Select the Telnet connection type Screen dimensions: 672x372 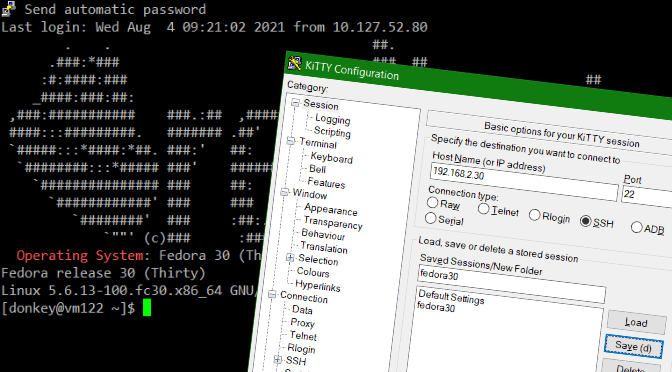483,209
